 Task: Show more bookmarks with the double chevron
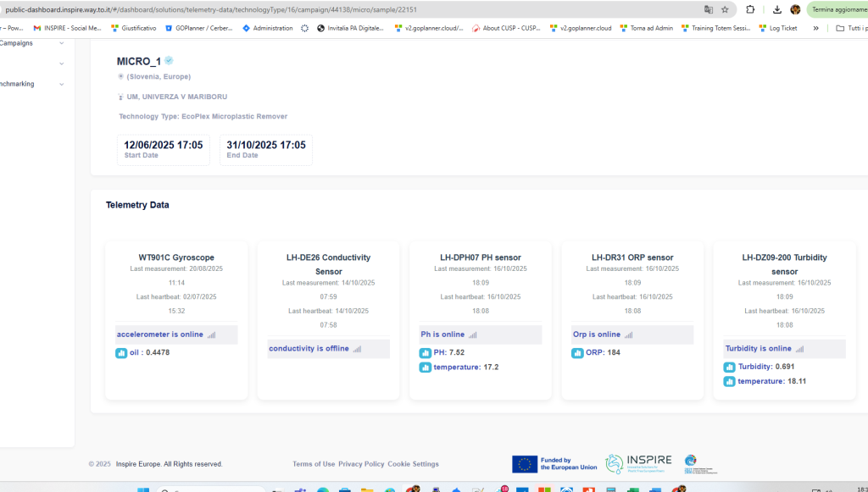(x=815, y=28)
